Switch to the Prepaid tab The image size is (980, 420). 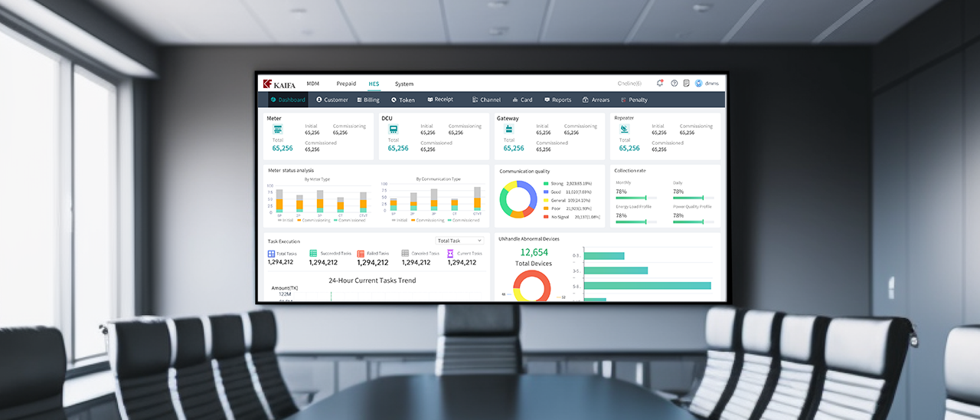[346, 84]
